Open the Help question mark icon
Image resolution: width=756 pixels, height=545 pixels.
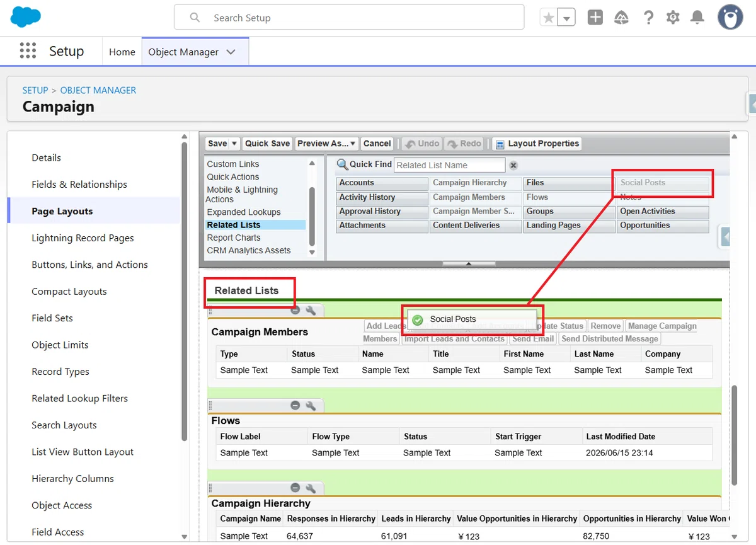[648, 18]
